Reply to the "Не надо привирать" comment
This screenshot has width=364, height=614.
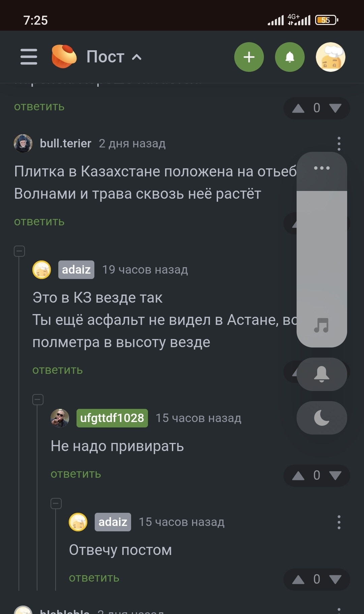pos(75,474)
